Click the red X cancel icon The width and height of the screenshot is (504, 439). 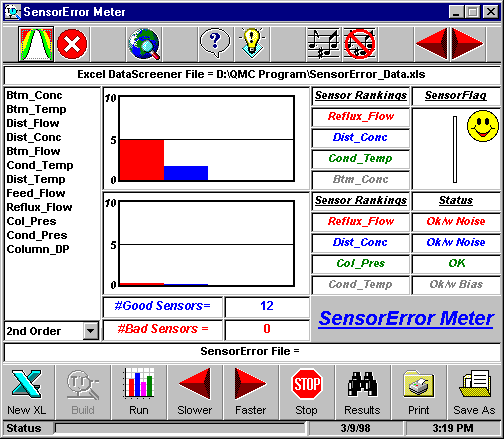click(72, 44)
